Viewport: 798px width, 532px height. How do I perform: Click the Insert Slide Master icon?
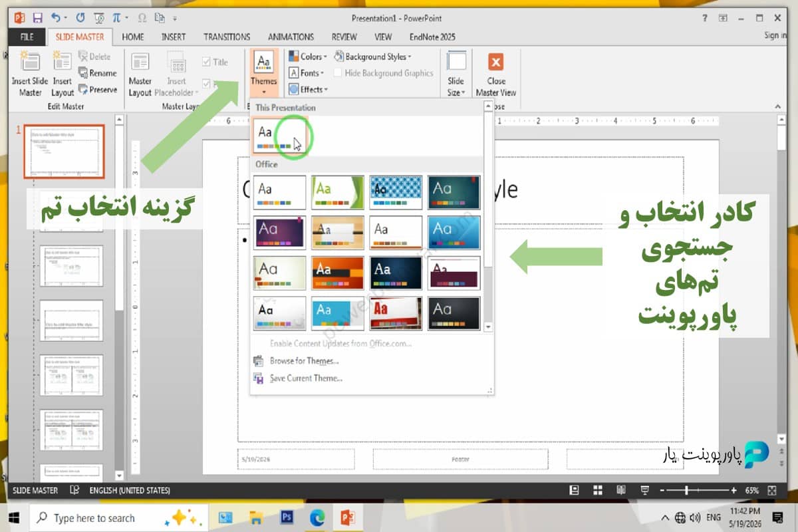coord(30,62)
